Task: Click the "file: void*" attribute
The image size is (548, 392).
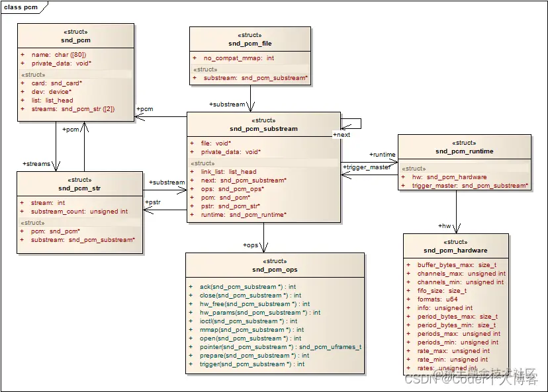Action: (216, 143)
